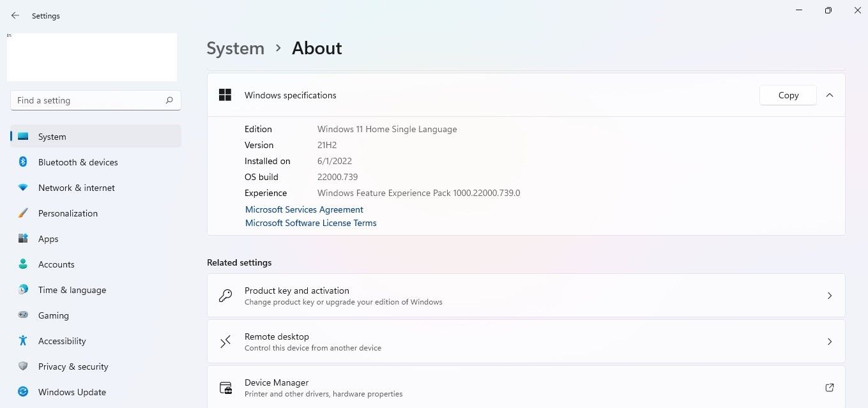The height and width of the screenshot is (408, 868).
Task: Open Microsoft Software License Terms
Action: pyautogui.click(x=310, y=223)
